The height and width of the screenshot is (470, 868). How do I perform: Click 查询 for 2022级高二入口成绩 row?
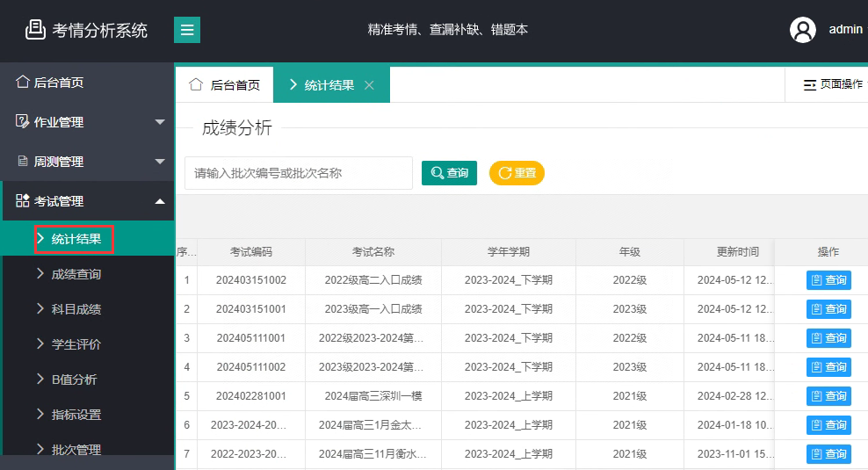[828, 280]
